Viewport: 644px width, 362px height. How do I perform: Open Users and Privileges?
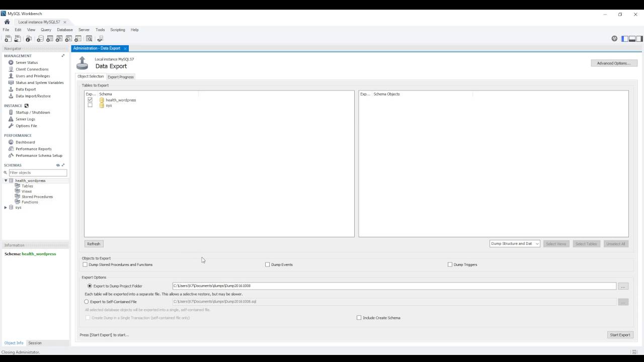point(33,76)
